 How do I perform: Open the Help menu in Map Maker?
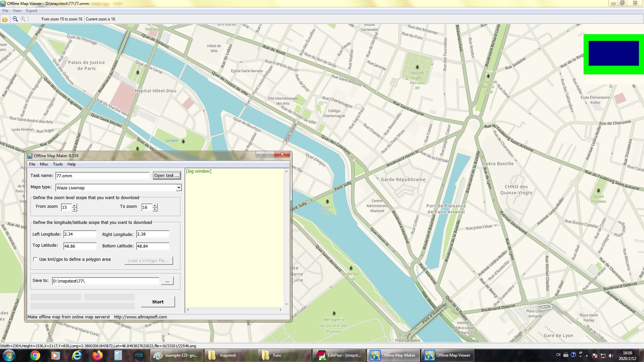[x=71, y=164]
